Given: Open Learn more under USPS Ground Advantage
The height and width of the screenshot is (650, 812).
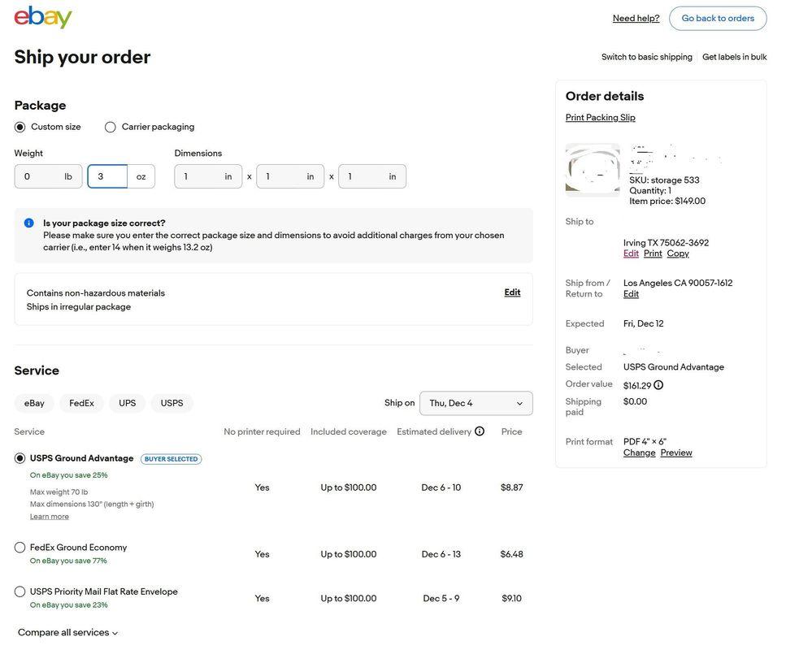Looking at the screenshot, I should [50, 517].
